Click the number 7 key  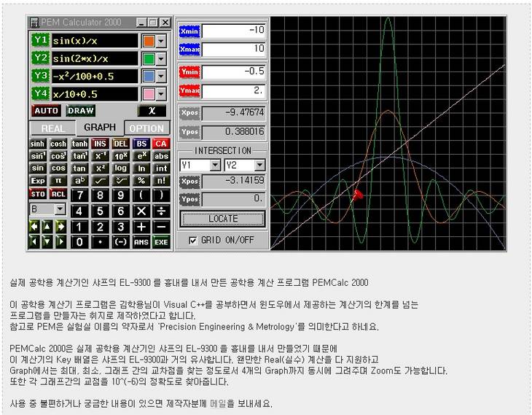point(79,195)
